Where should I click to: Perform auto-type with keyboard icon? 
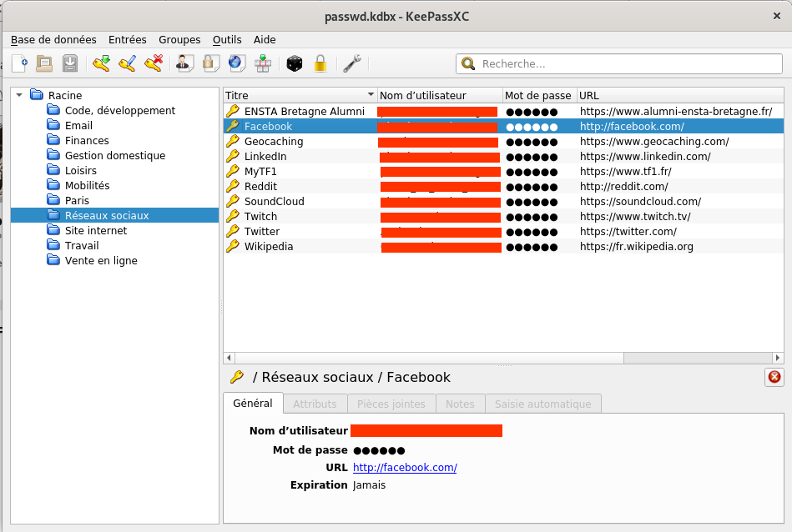pos(263,63)
